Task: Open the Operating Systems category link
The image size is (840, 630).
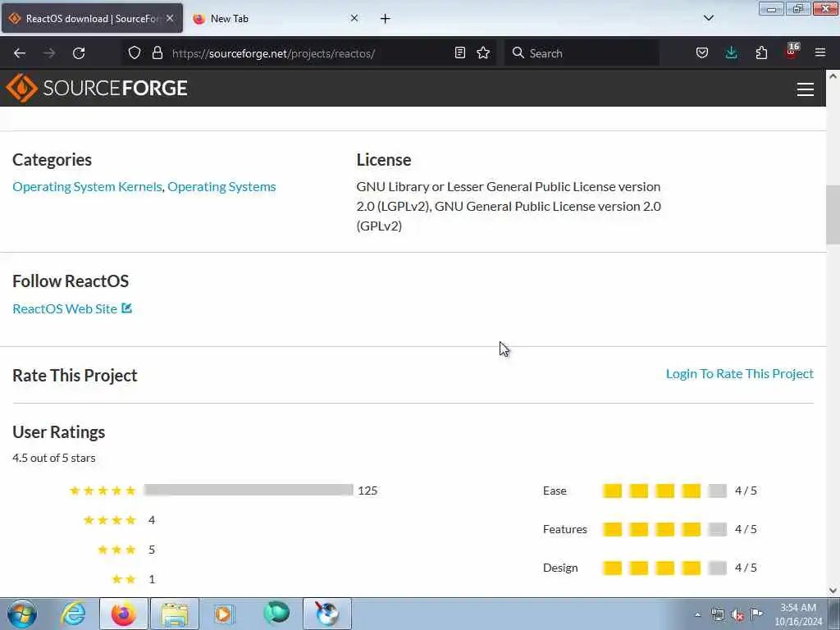Action: point(221,186)
